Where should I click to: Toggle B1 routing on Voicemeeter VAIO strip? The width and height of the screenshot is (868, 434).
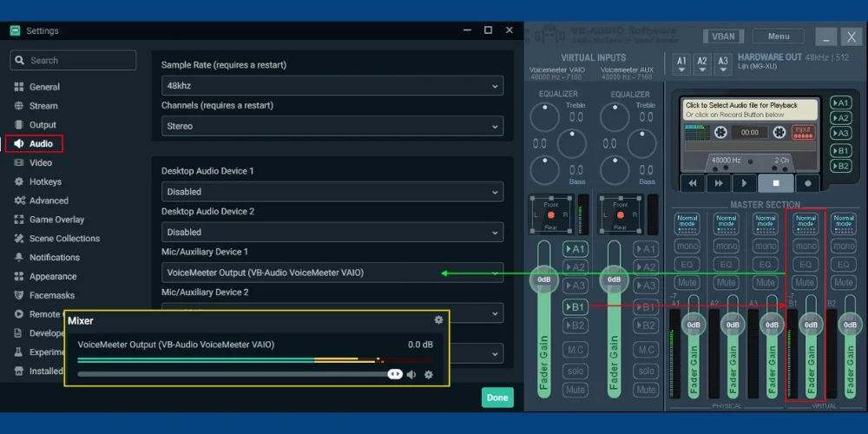pos(575,306)
